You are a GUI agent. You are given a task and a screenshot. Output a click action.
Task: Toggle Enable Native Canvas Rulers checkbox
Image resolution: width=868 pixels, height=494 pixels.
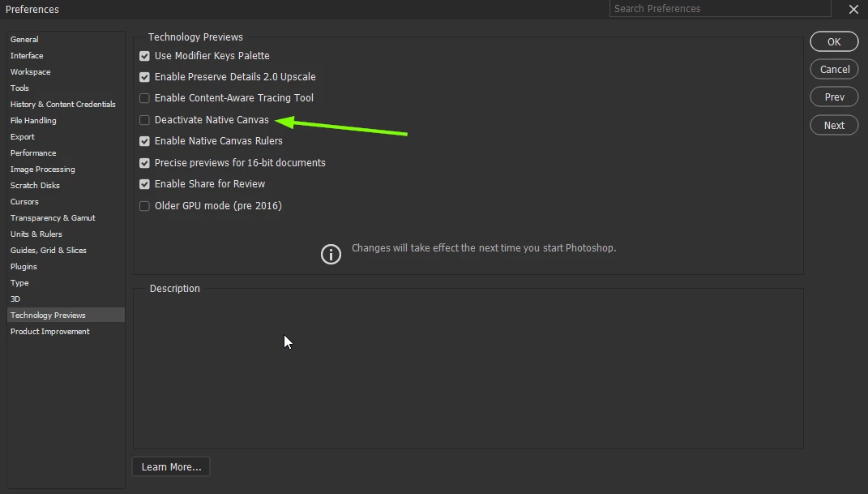tap(144, 141)
